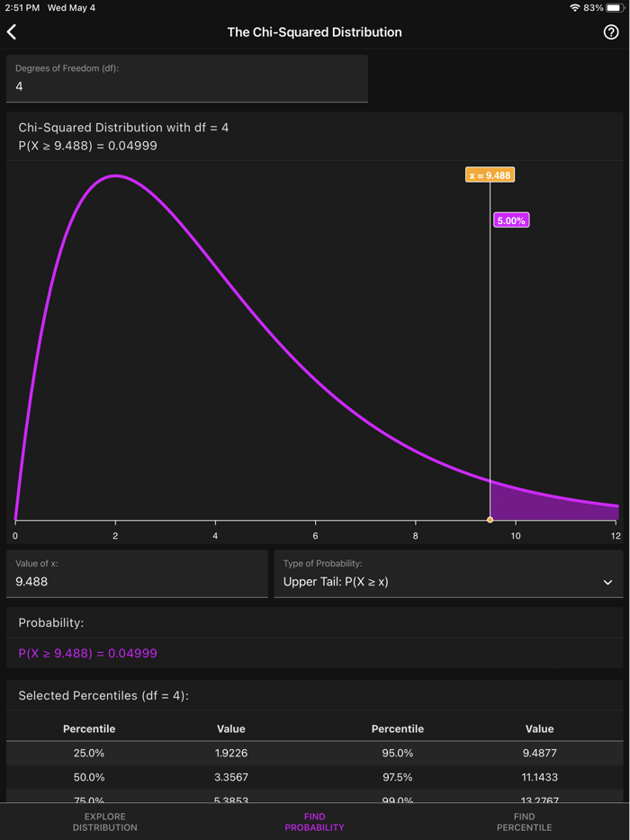Click the 25.0% percentile row in the table
630x840 pixels.
click(x=89, y=753)
